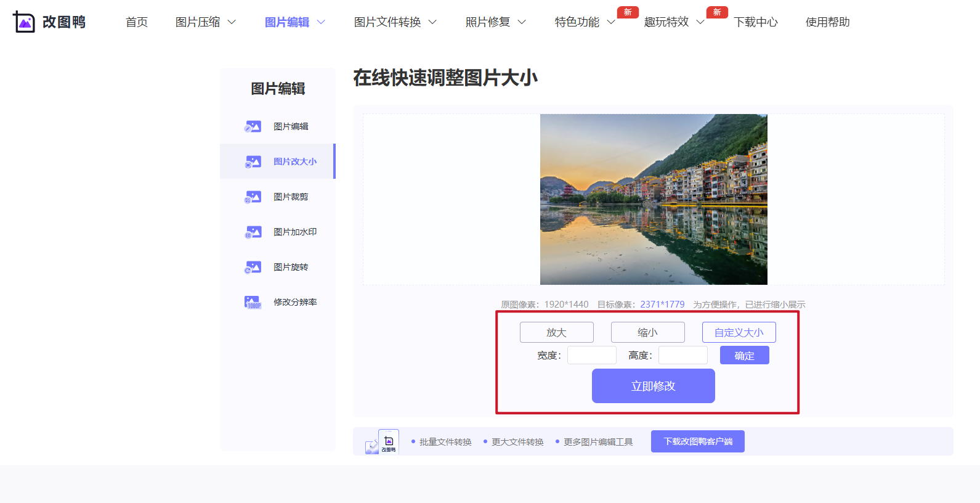Open the 首页 nav item
Viewport: 980px width, 503px height.
(137, 22)
